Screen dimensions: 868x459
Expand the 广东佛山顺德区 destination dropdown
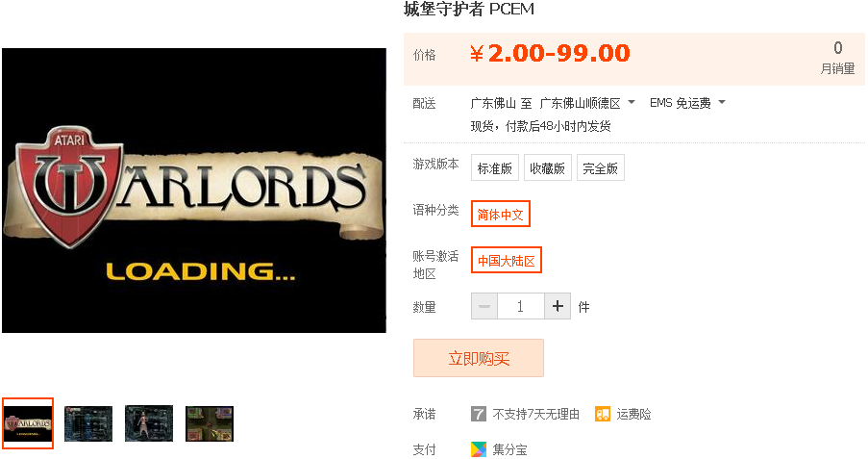pos(586,103)
